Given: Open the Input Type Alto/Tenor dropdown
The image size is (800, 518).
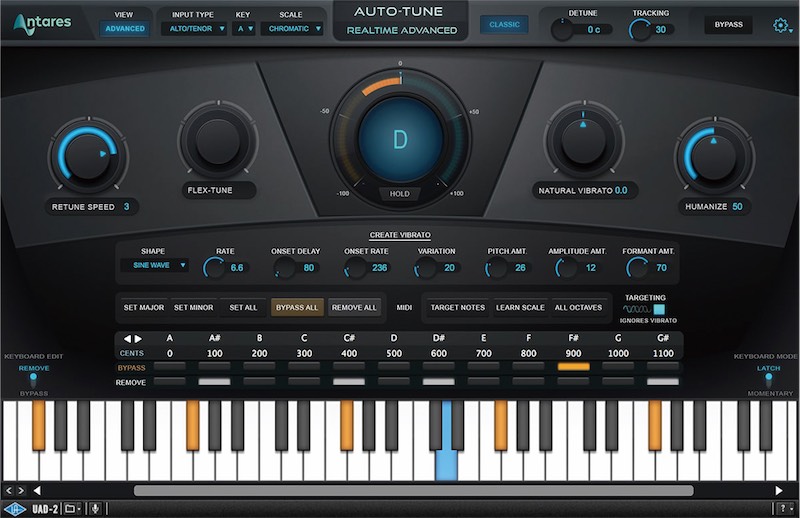Looking at the screenshot, I should 194,29.
